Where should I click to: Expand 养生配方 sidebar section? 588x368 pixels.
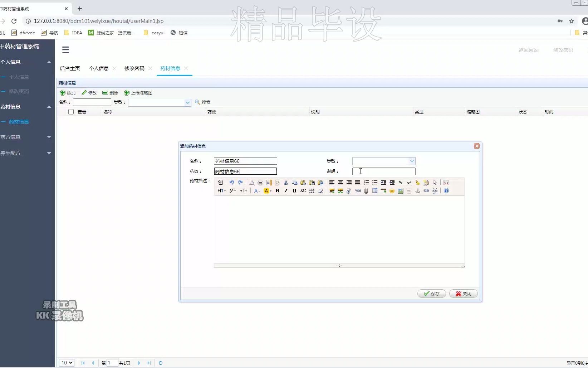(x=49, y=153)
